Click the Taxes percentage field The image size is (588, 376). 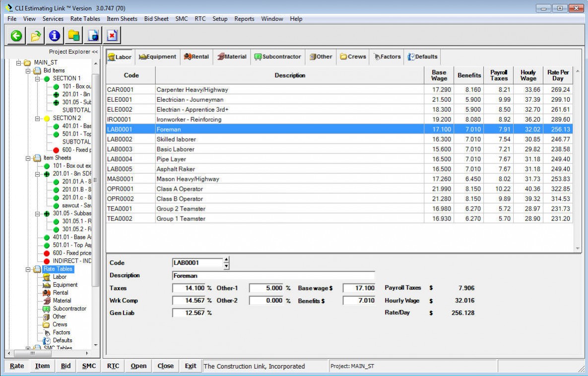pos(189,288)
